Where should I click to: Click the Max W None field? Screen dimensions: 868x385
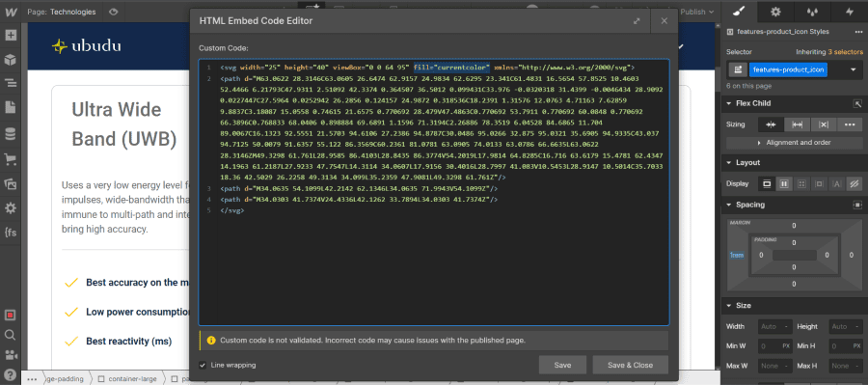click(775, 366)
